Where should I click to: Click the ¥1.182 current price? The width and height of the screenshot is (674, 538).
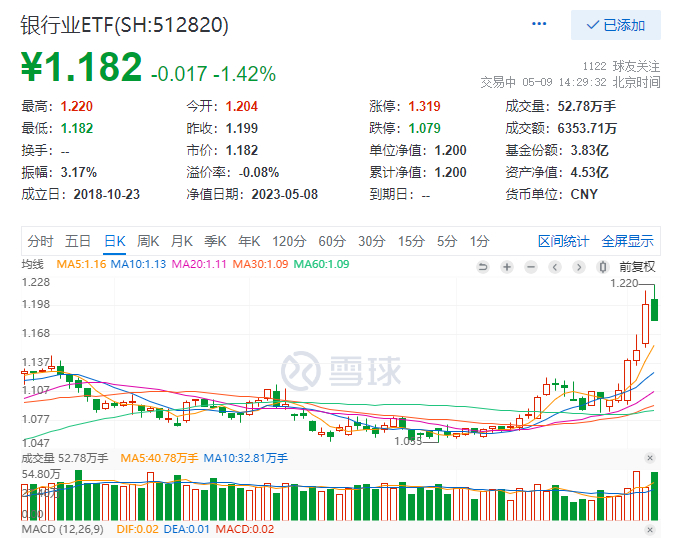[81, 67]
